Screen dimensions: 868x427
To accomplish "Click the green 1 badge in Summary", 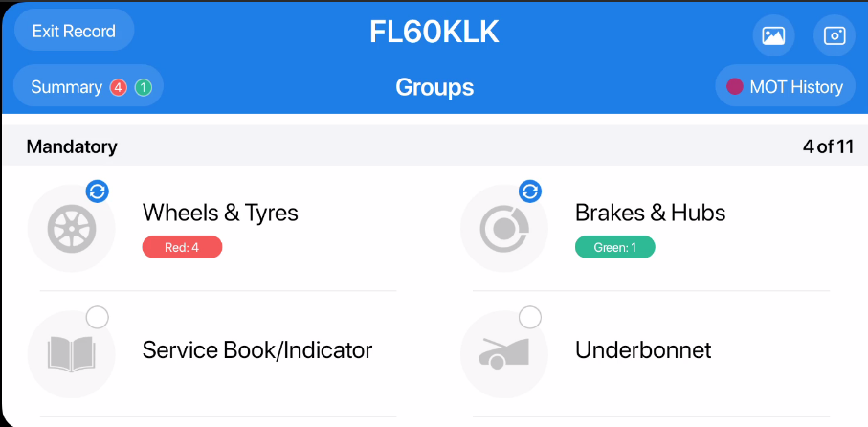I will point(143,87).
